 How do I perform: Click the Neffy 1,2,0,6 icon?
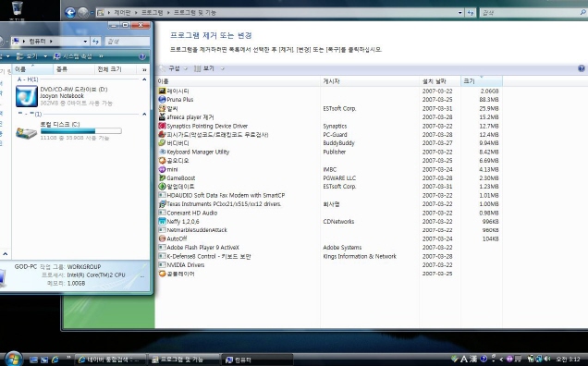tap(162, 221)
